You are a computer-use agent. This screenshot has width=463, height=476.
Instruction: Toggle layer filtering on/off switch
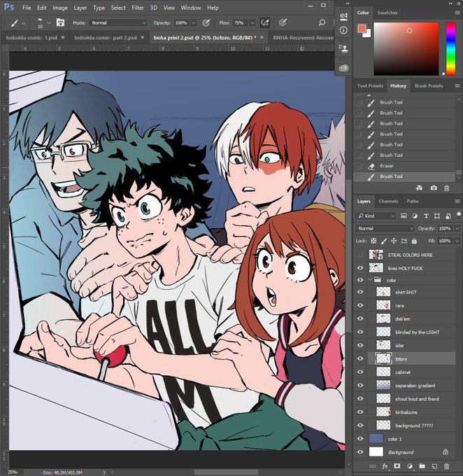(458, 215)
